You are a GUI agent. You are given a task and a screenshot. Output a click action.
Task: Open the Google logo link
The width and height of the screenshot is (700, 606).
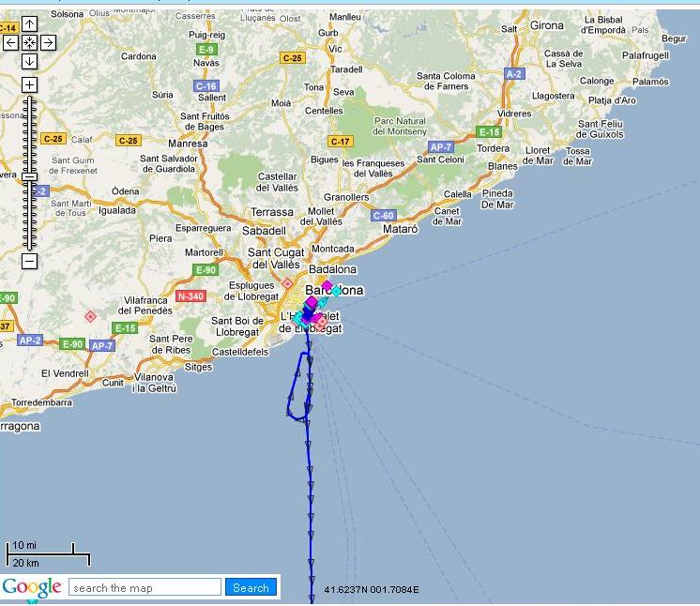(x=32, y=587)
